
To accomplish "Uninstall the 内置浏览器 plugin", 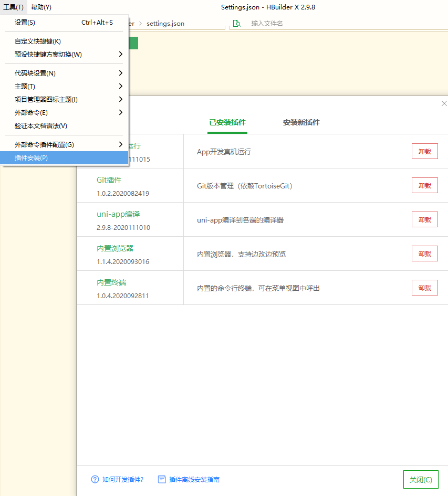I will point(424,254).
